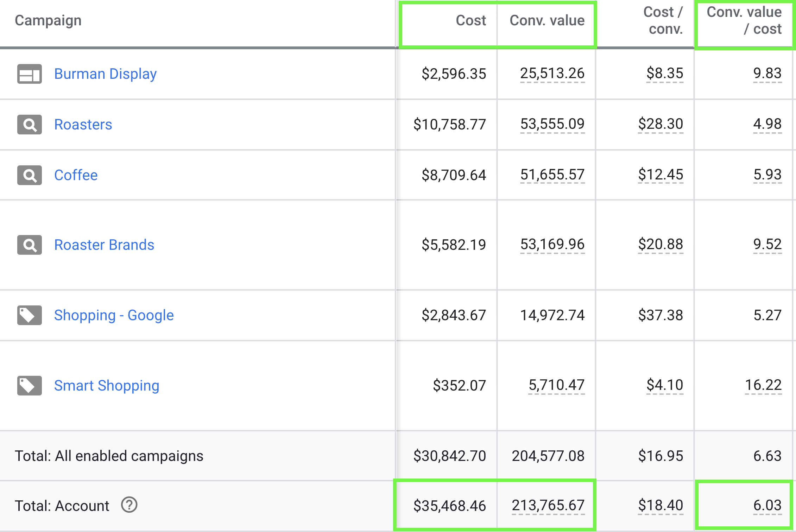796x532 pixels.
Task: Click the search icon beside Roaster Brands
Action: (x=30, y=245)
